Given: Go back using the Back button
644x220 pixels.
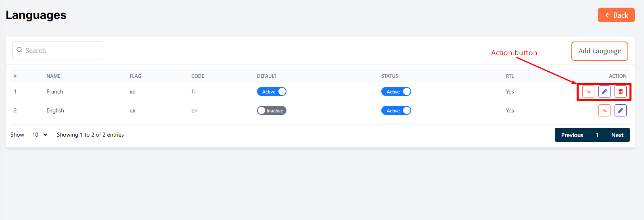Looking at the screenshot, I should click(616, 15).
